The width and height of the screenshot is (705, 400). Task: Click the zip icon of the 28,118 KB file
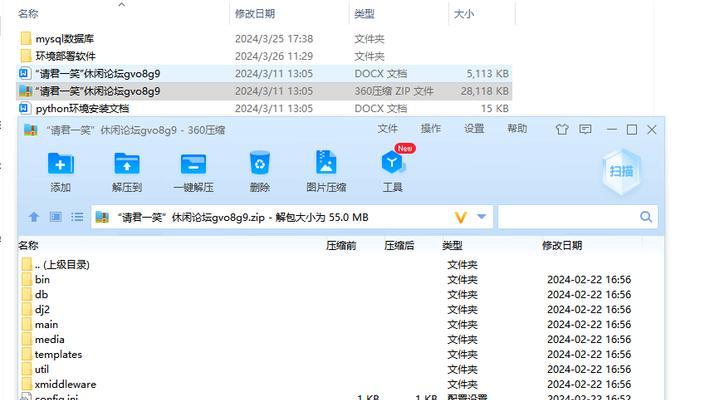[x=25, y=91]
